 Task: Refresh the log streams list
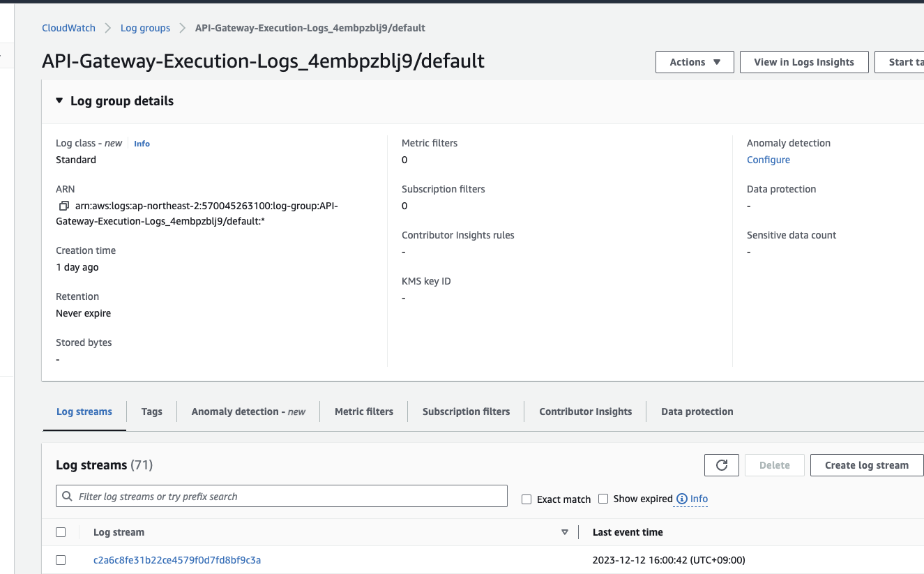point(722,465)
